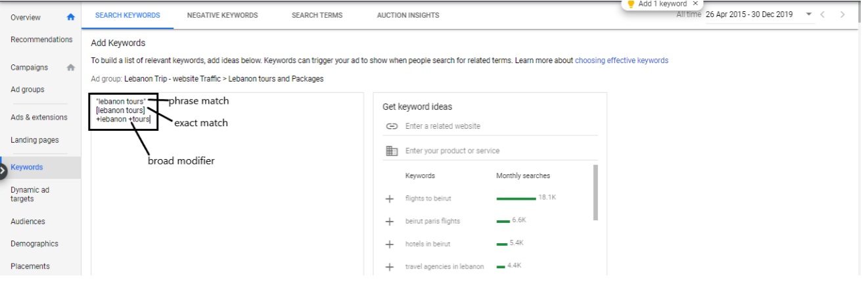Open the Search Terms tab
868x282 pixels.
point(317,15)
